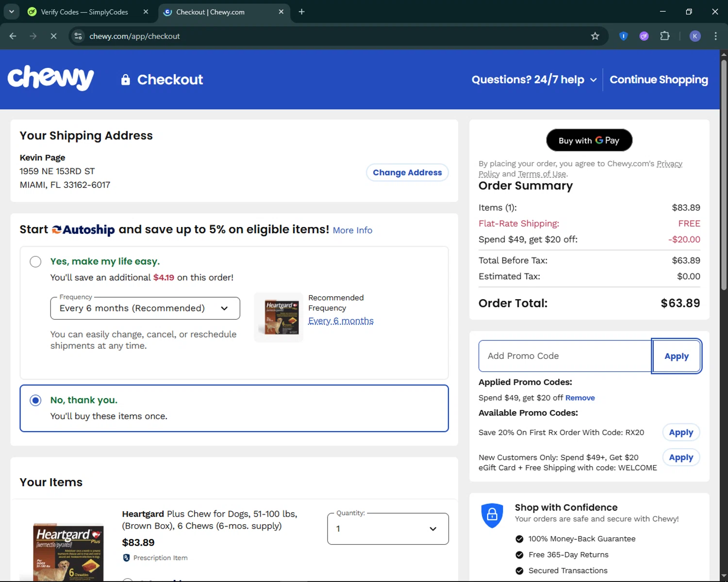Click the Every 6 months link
Screen dimensions: 728x582
pyautogui.click(x=341, y=321)
